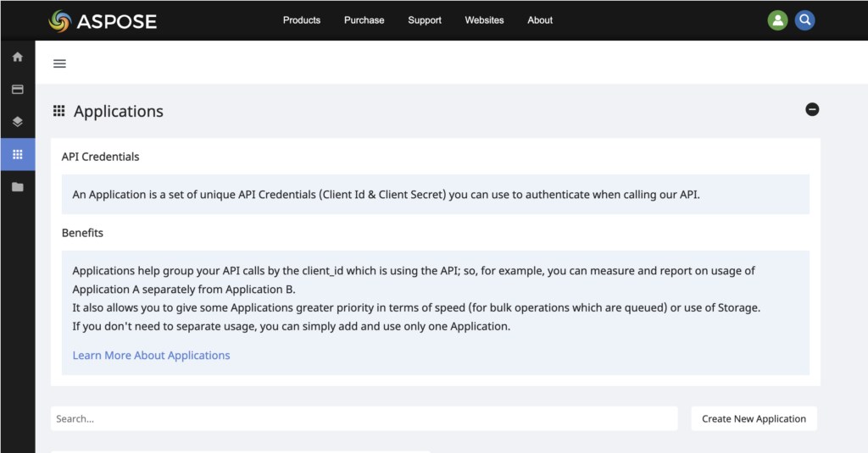The height and width of the screenshot is (453, 868).
Task: Expand the Products menu
Action: (x=302, y=20)
